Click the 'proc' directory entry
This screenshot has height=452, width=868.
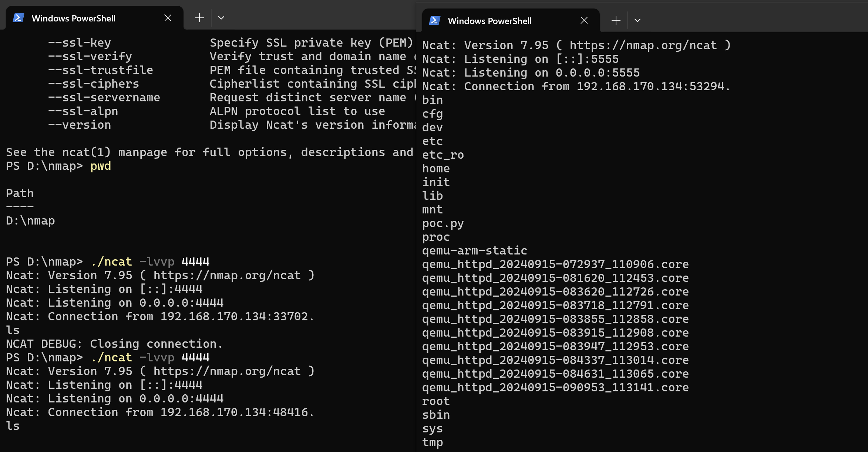click(x=436, y=237)
